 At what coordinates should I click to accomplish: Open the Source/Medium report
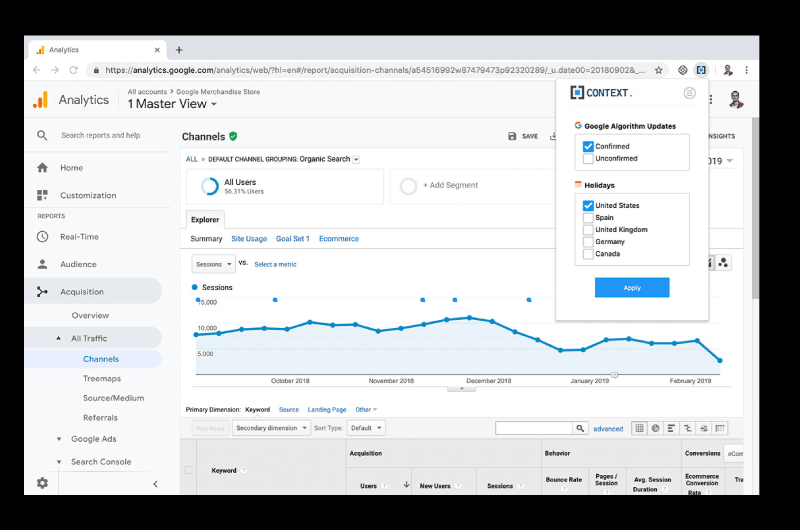[113, 398]
